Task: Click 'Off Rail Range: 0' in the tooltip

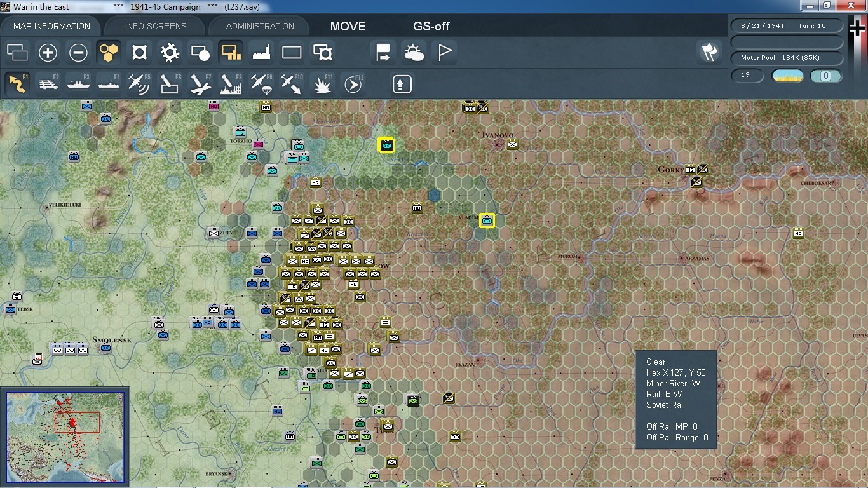Action: pos(677,437)
